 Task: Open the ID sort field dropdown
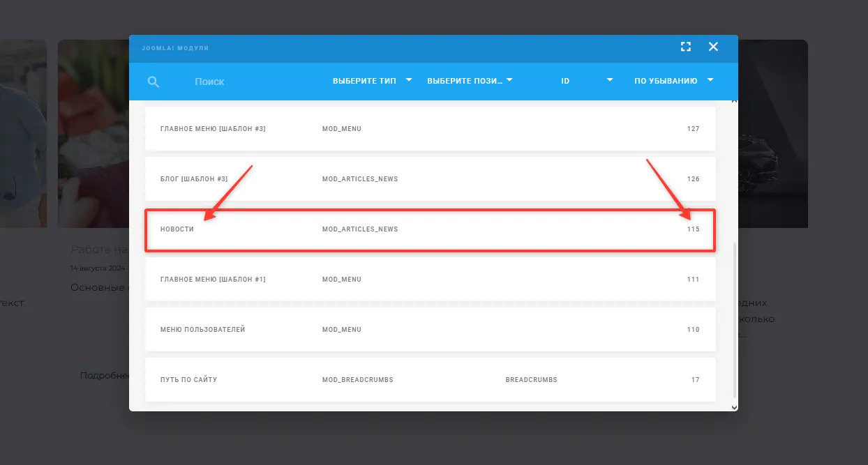[586, 81]
